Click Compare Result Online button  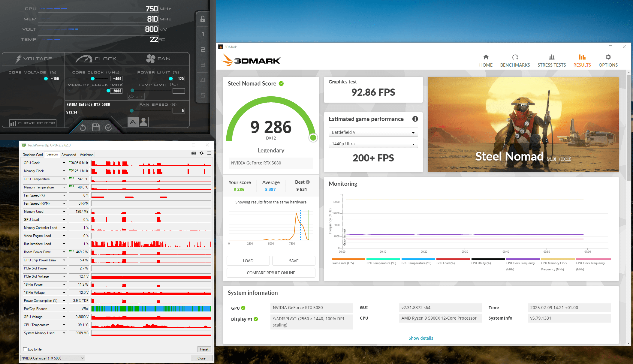(x=271, y=273)
